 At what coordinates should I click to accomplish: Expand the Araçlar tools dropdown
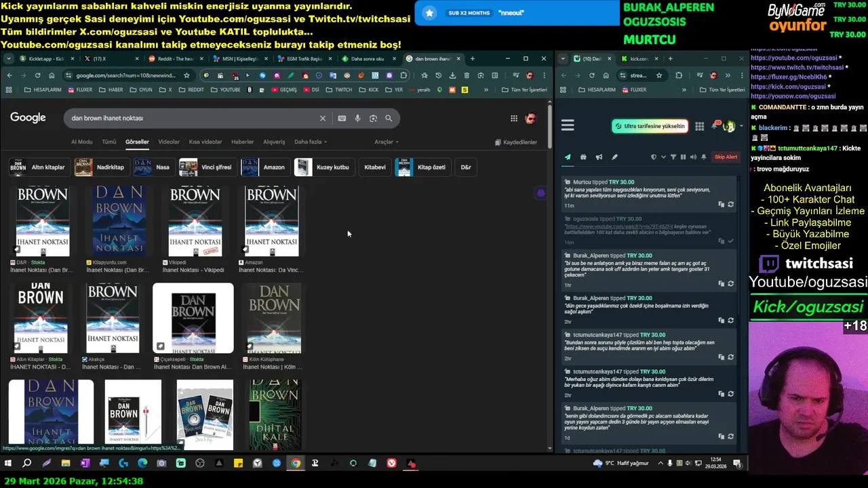(387, 142)
